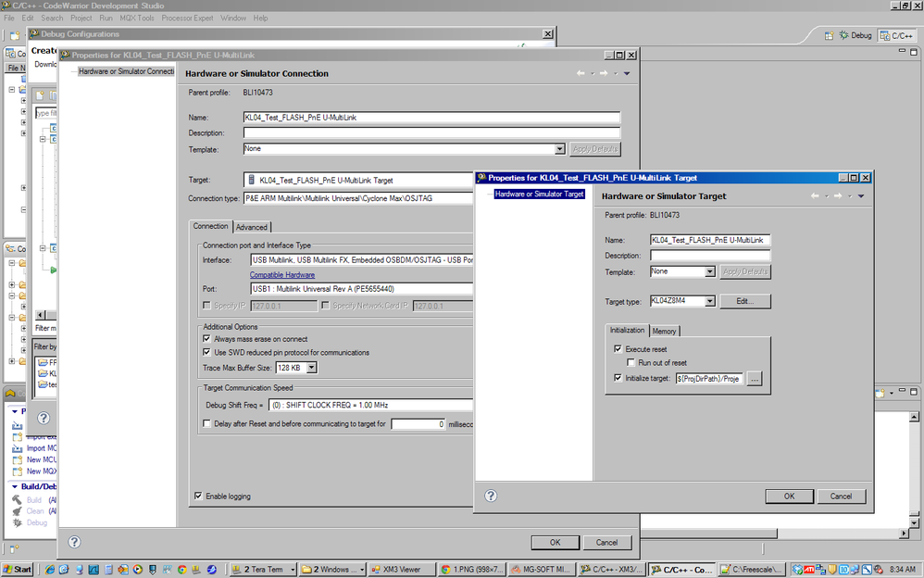Select the Initialization tab

point(627,331)
